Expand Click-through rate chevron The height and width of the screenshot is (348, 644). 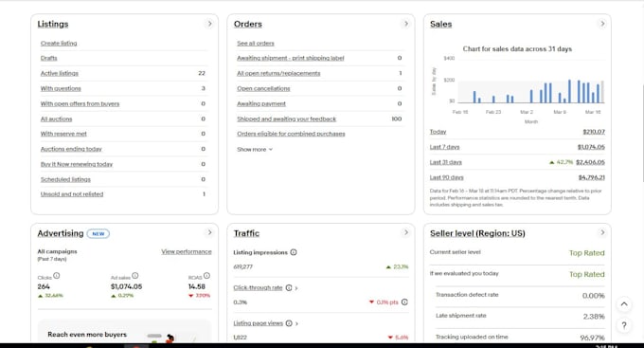point(296,288)
